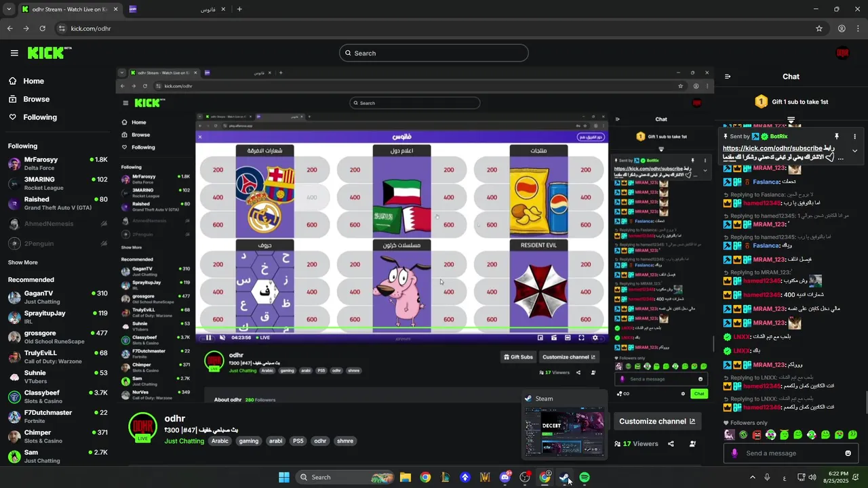The width and height of the screenshot is (868, 488).
Task: Open the kick.com/odhr/subscribe link
Action: click(772, 148)
